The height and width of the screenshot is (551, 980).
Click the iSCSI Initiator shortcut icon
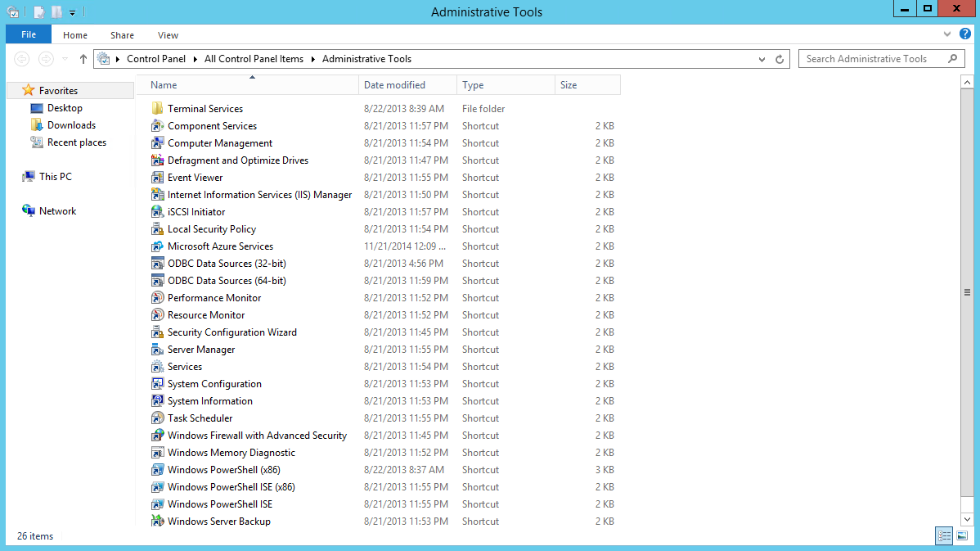click(158, 212)
